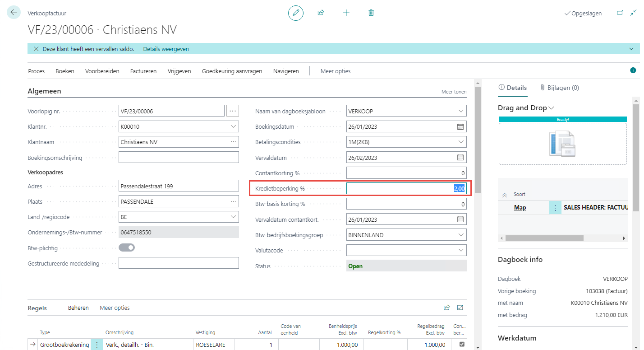Dismiss the overdue balance notification
644x350 pixels.
pos(36,49)
